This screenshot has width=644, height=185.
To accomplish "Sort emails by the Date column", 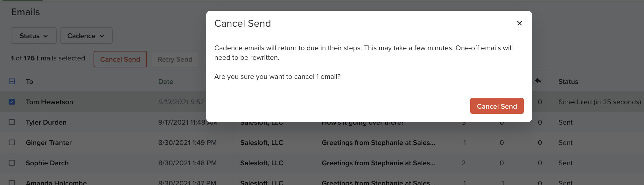I will 165,81.
